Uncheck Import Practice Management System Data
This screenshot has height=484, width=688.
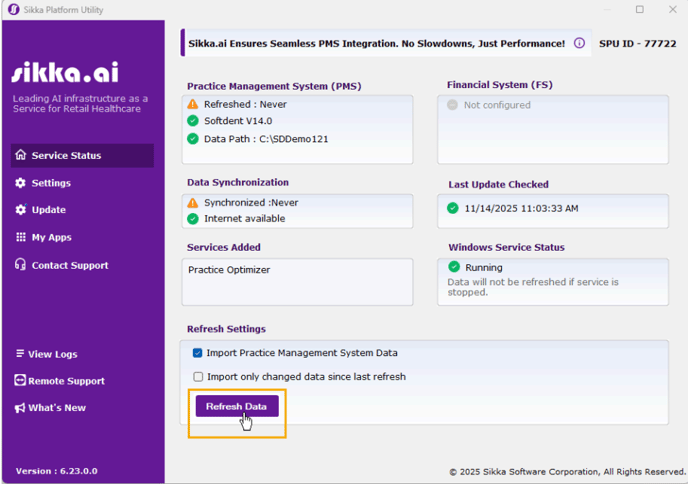(198, 353)
